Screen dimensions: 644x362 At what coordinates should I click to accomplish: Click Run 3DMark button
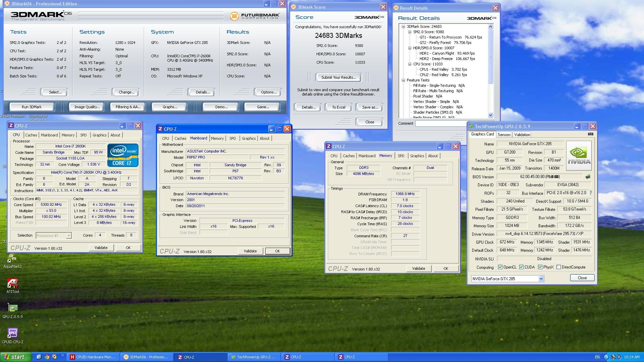[x=32, y=107]
